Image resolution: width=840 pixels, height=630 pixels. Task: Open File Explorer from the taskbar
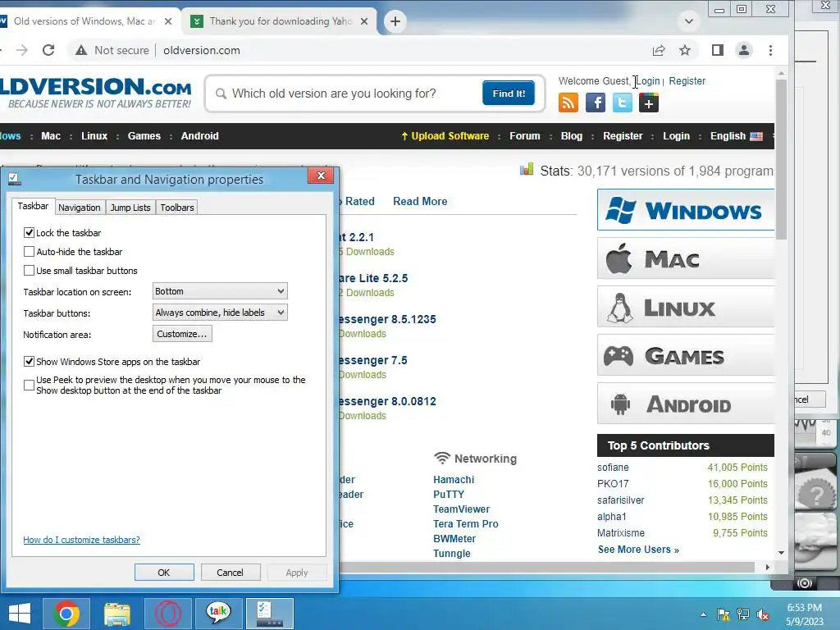tap(116, 614)
